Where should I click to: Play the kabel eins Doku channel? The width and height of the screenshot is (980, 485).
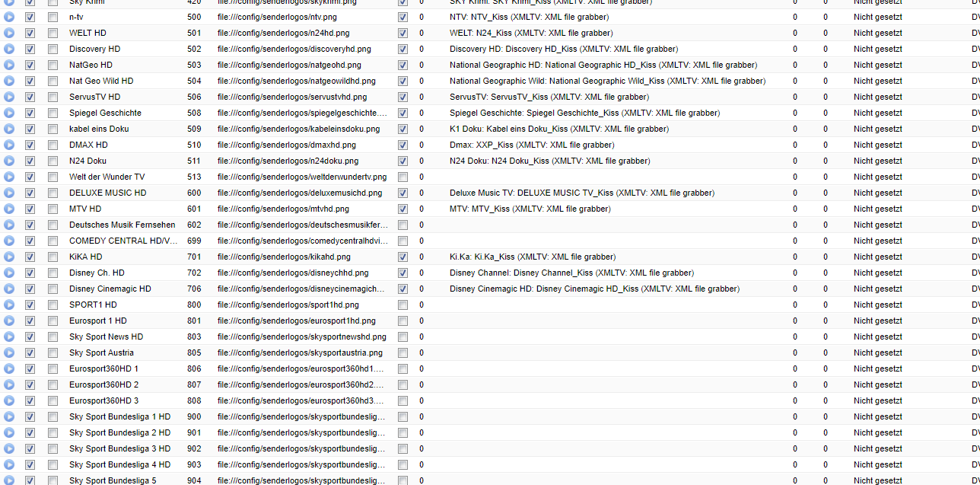click(x=9, y=129)
